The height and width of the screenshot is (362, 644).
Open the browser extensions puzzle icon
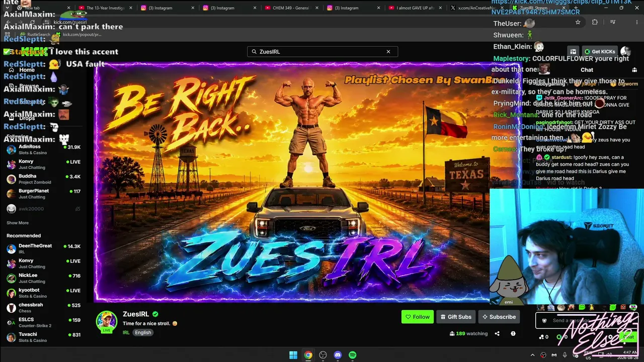[595, 22]
